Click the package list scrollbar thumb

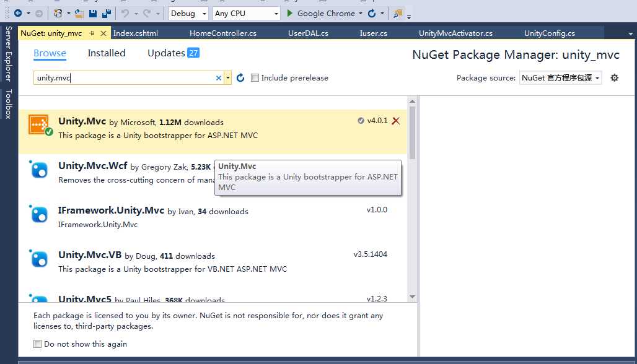click(412, 132)
